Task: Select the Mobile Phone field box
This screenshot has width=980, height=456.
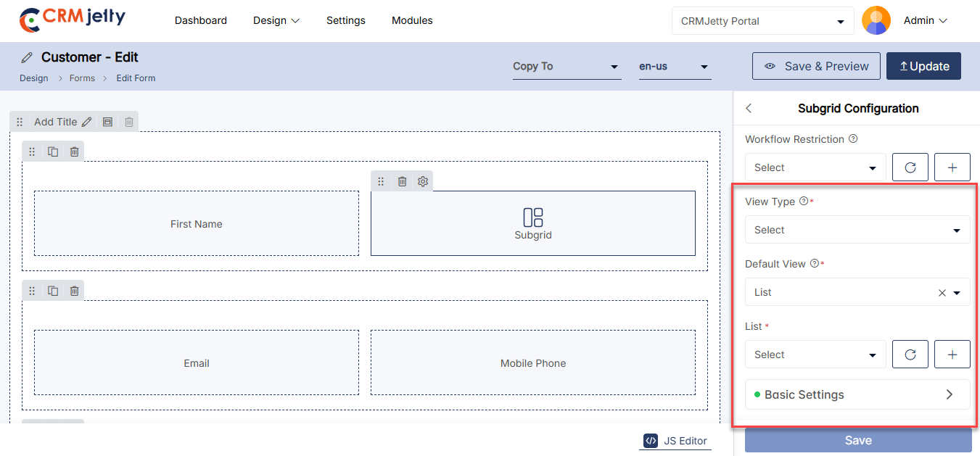Action: pyautogui.click(x=532, y=362)
